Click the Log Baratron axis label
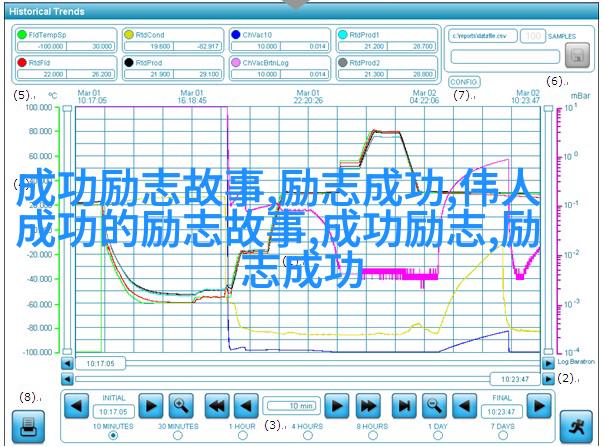Screen dimensions: 604x447 click(576, 362)
